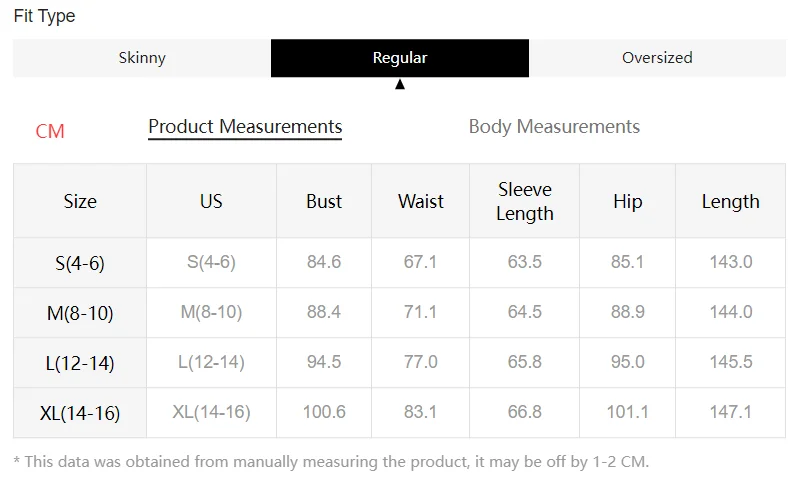The image size is (788, 489).
Task: Select the XL(14-16) size row label
Action: pos(80,413)
